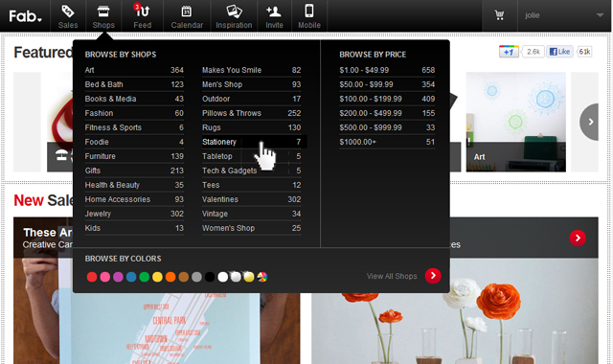Browse the Fashion shop
Screen dimensions: 613x364
134,113
